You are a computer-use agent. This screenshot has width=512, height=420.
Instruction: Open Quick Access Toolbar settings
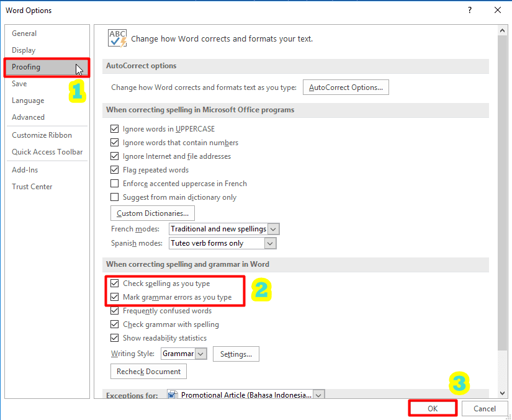pyautogui.click(x=47, y=152)
